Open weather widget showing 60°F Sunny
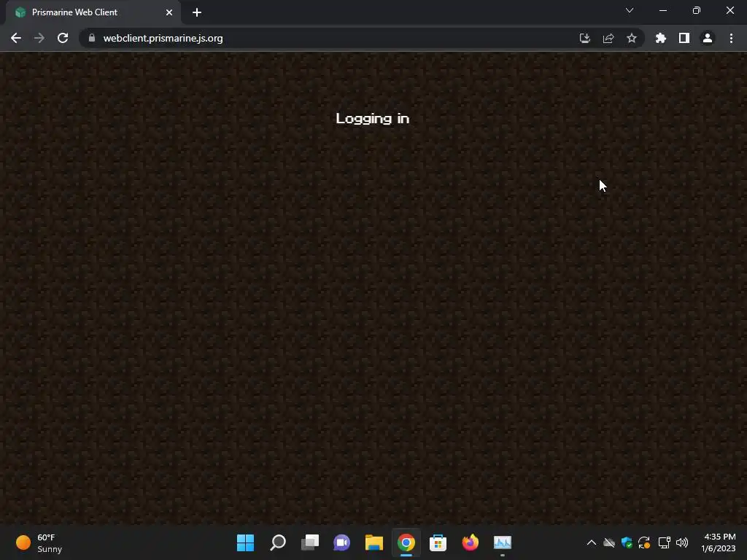 (39, 542)
